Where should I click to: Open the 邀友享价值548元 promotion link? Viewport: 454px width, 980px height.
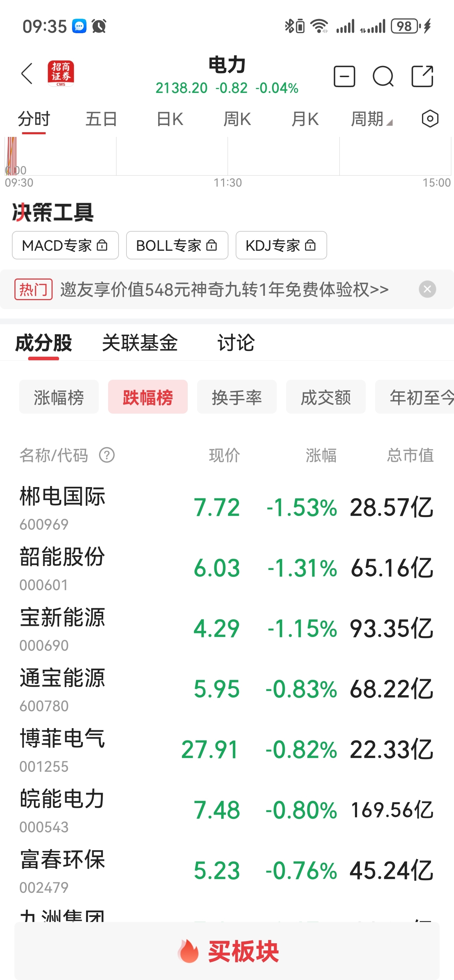(224, 290)
